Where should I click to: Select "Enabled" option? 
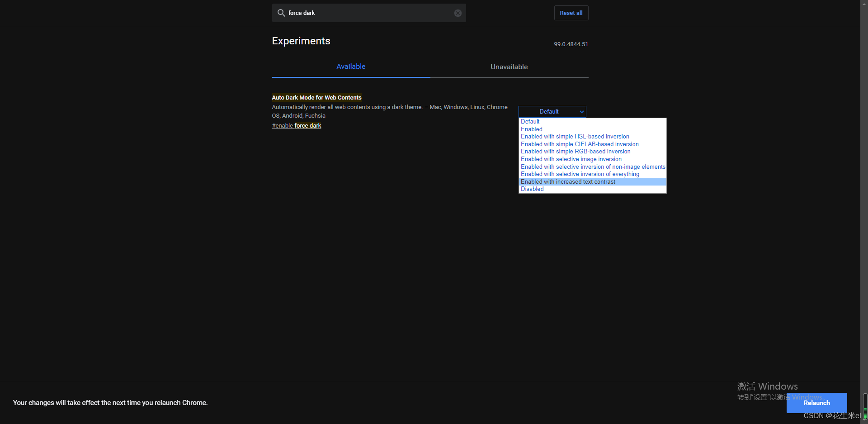click(531, 129)
